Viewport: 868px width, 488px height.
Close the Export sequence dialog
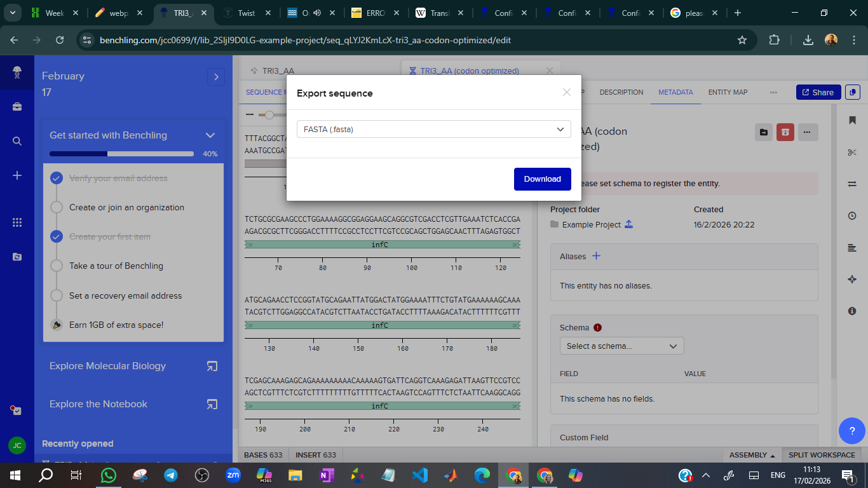pos(567,93)
